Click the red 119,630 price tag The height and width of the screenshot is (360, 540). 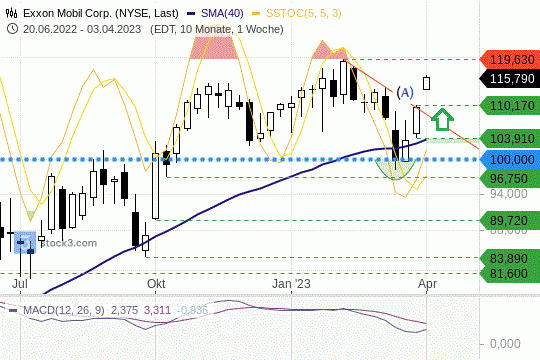point(510,60)
